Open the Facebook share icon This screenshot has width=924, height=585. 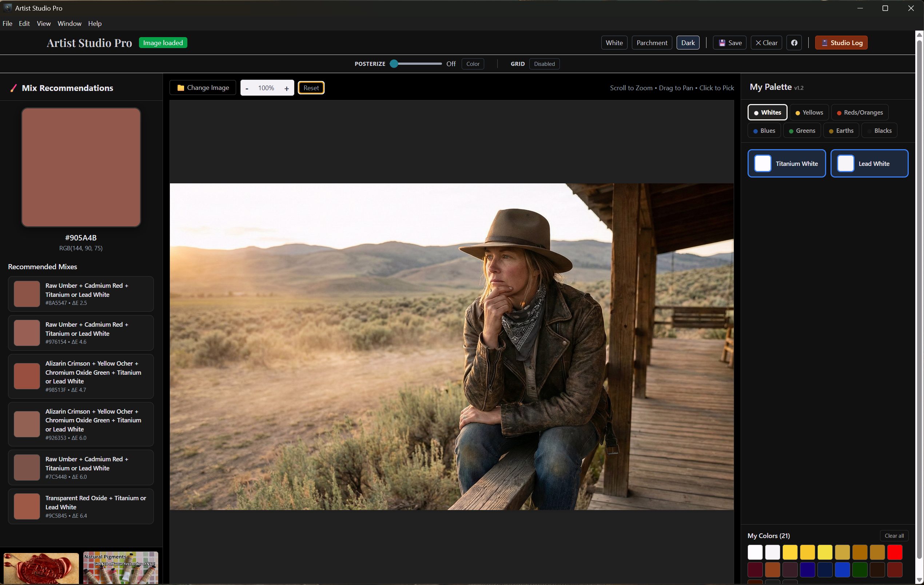794,43
